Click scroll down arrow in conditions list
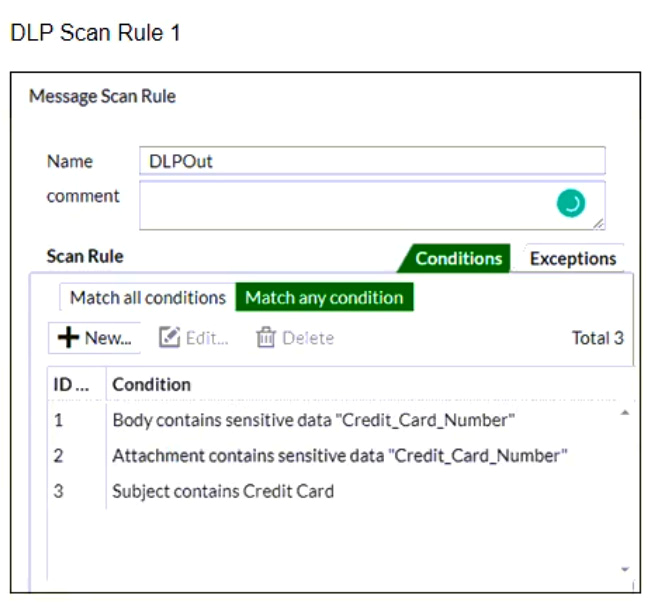Image resolution: width=653 pixels, height=612 pixels. [625, 569]
